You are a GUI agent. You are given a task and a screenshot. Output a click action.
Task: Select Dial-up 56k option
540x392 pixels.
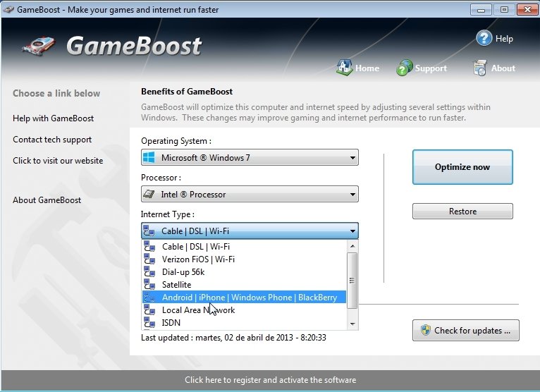point(244,271)
